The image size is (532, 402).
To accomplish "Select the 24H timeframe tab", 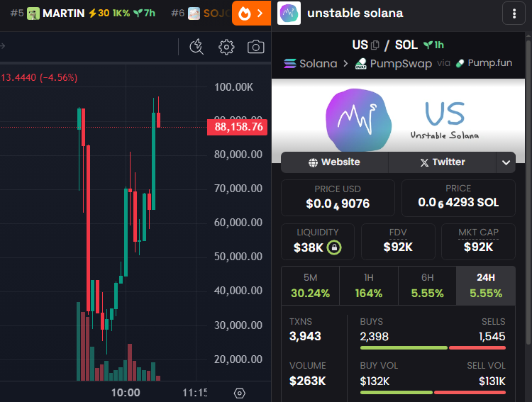I will [486, 286].
